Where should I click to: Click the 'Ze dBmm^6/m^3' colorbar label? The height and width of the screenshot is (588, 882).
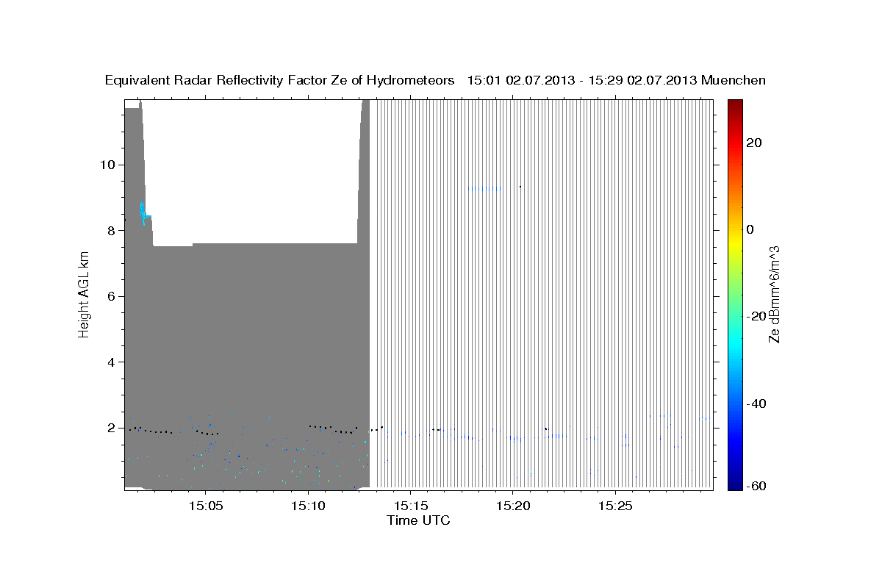click(774, 295)
